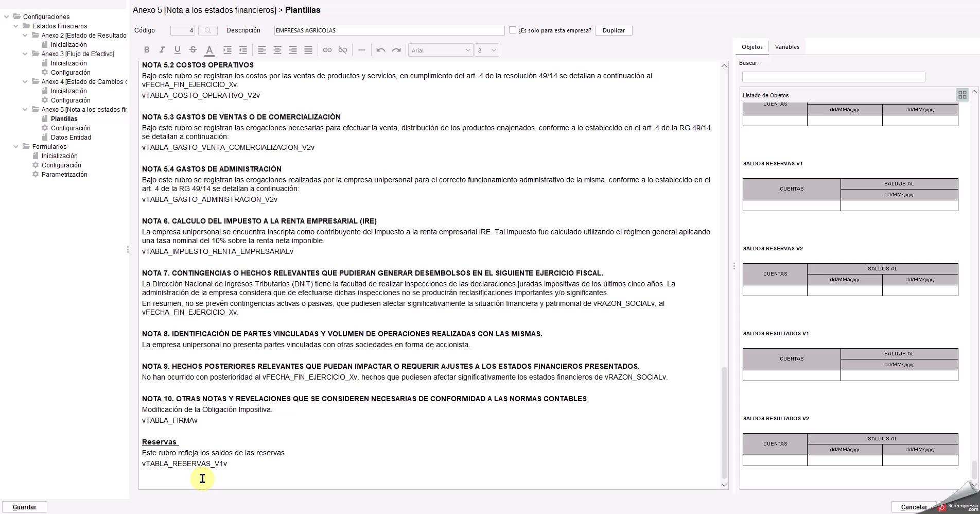Justify the text alignment
The width and height of the screenshot is (980, 514).
(308, 50)
